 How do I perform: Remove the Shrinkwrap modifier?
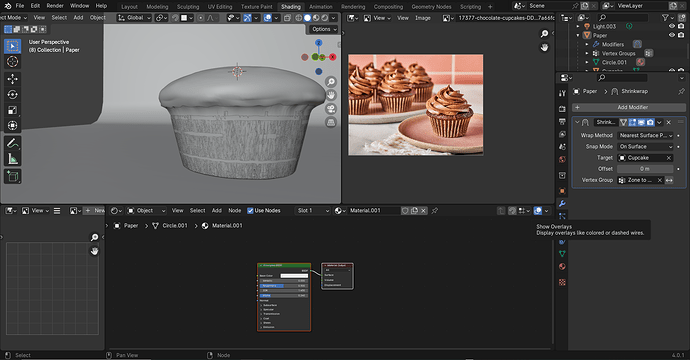668,122
